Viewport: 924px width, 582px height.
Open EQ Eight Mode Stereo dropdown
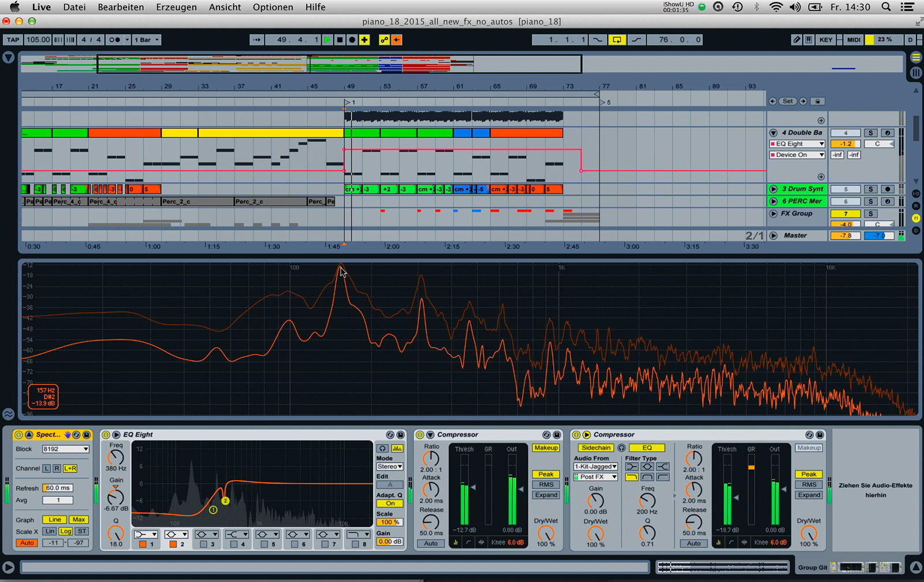pos(390,466)
